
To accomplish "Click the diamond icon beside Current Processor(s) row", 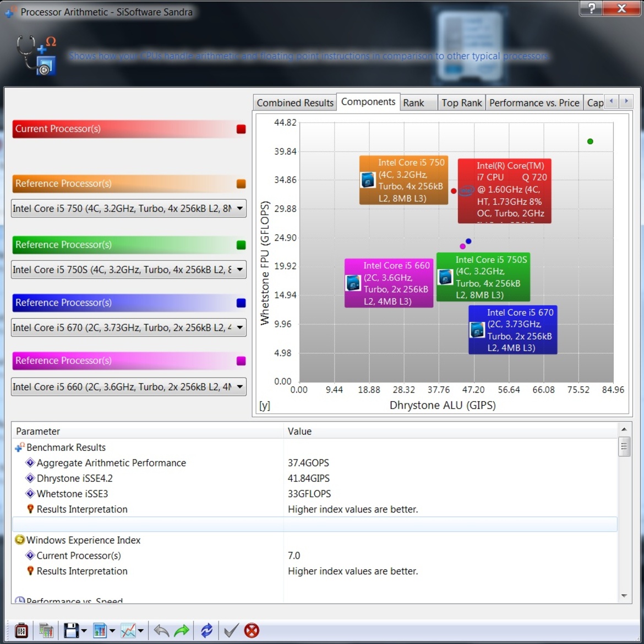I will 30,555.
